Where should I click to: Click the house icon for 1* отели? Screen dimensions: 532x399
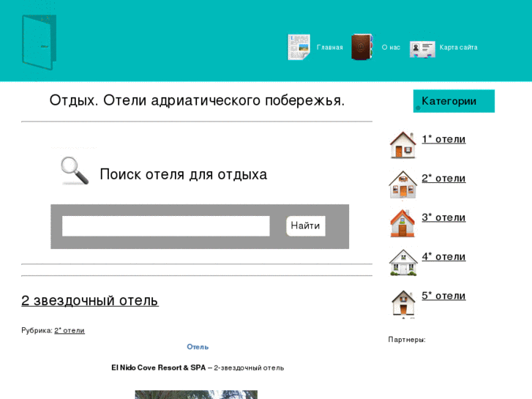point(402,145)
